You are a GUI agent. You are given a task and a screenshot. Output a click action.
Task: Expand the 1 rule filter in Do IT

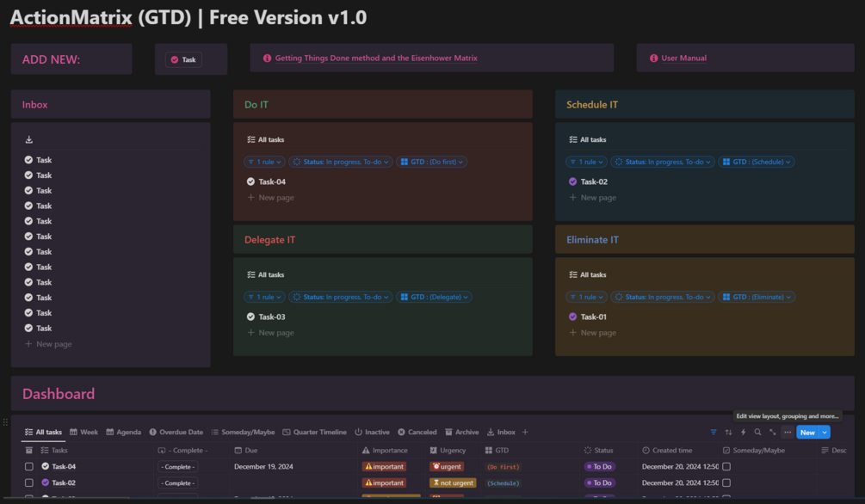click(x=264, y=162)
